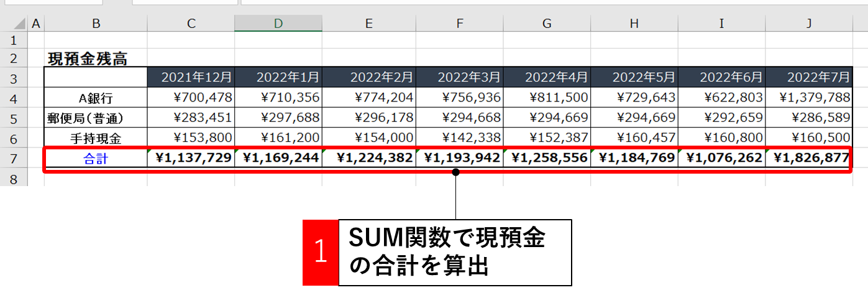
Task: Click the A銀行 row label
Action: [96, 98]
